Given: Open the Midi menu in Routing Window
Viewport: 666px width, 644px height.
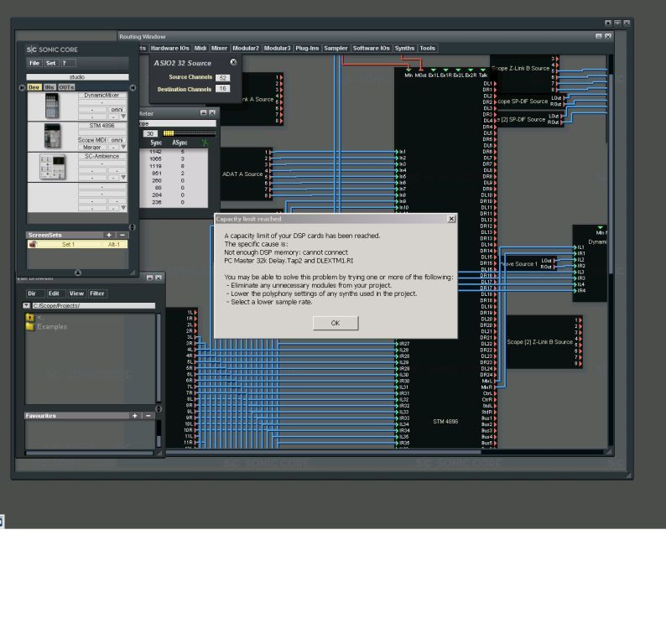Looking at the screenshot, I should tap(200, 48).
